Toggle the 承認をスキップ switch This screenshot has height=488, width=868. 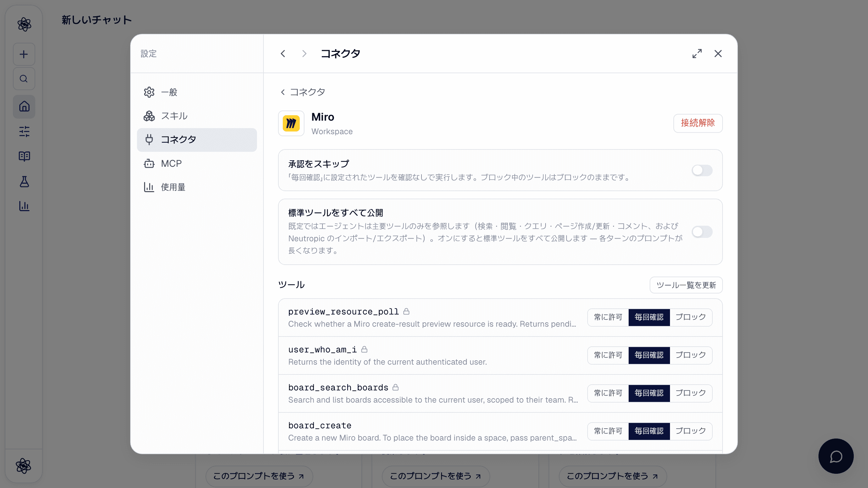(x=702, y=170)
